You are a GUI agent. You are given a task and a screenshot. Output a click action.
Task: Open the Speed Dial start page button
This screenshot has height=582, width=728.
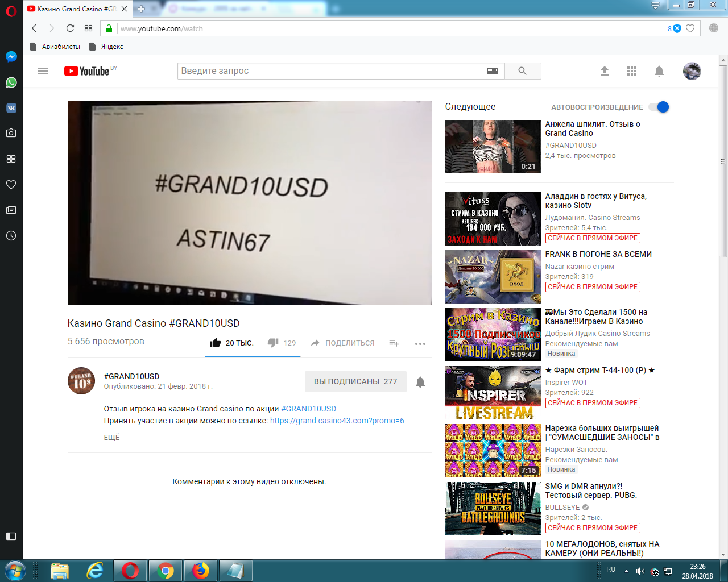[88, 28]
